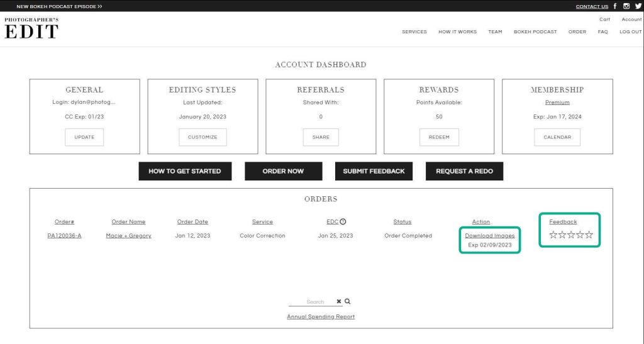Open the Twitter icon in top bar

click(638, 6)
